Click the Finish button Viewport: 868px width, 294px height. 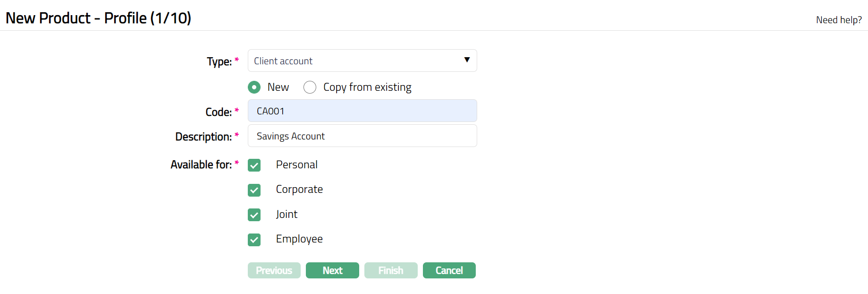tap(390, 270)
